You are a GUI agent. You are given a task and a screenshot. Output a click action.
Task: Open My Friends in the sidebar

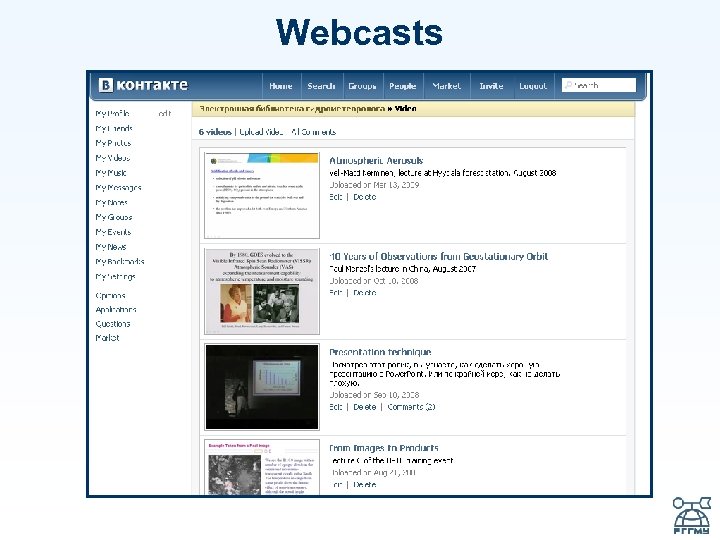tap(114, 128)
